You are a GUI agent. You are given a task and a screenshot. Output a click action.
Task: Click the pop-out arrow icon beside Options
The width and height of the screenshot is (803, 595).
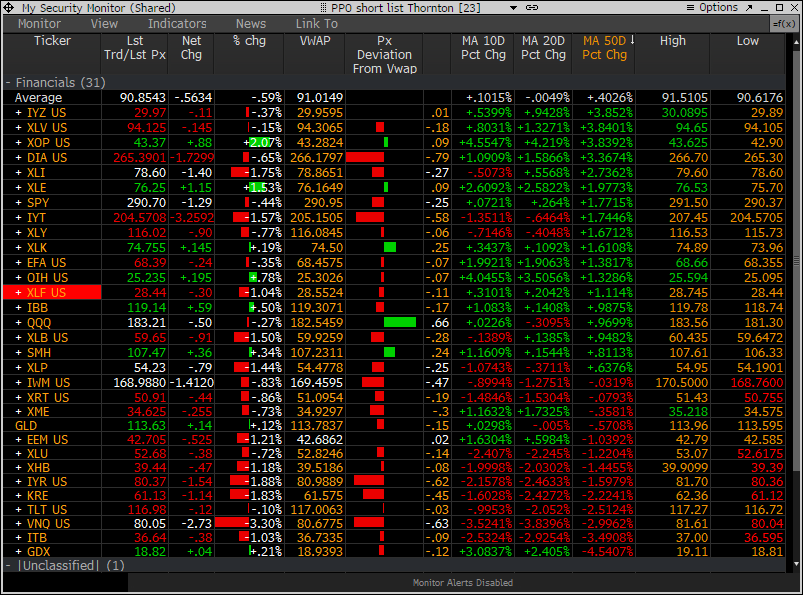[x=749, y=8]
